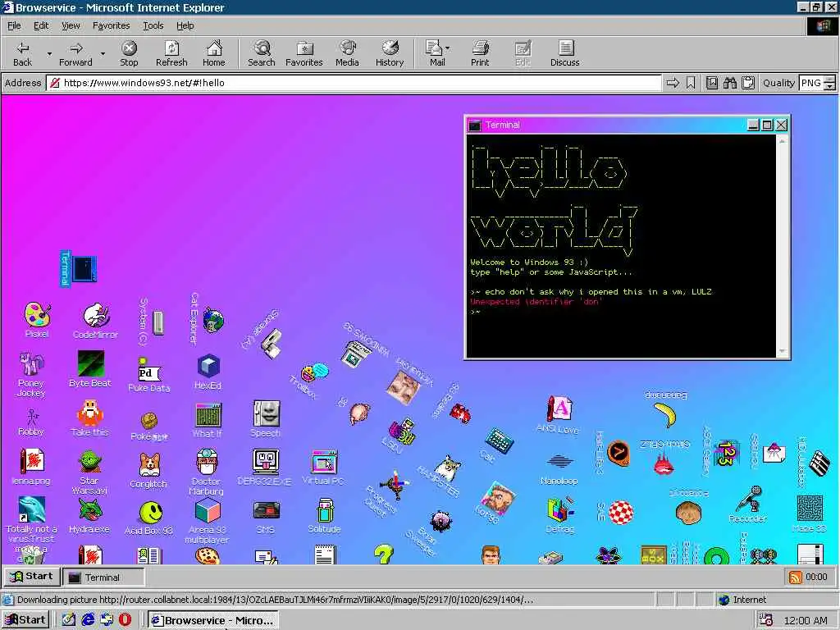Open the Piskel desktop icon
Image resolution: width=840 pixels, height=630 pixels.
(37, 321)
